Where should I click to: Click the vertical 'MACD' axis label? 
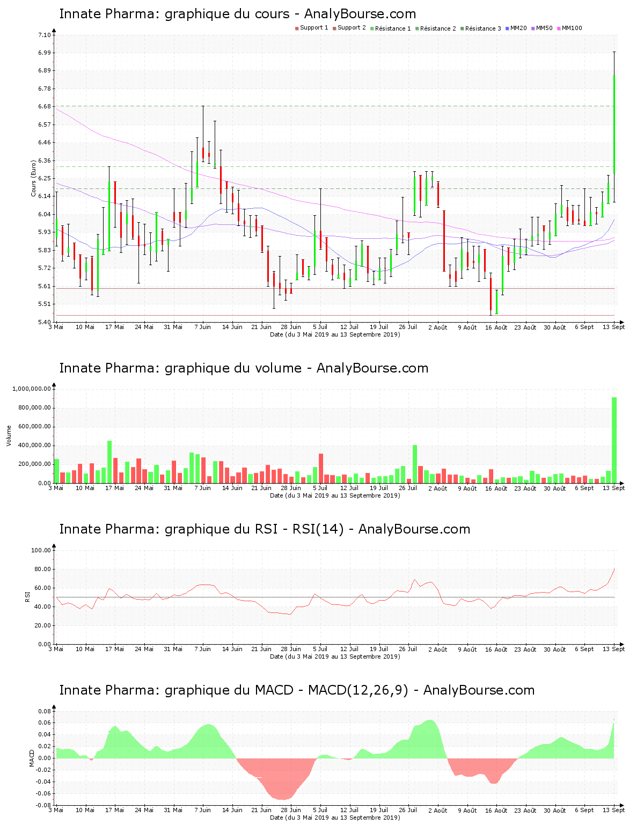pos(32,757)
